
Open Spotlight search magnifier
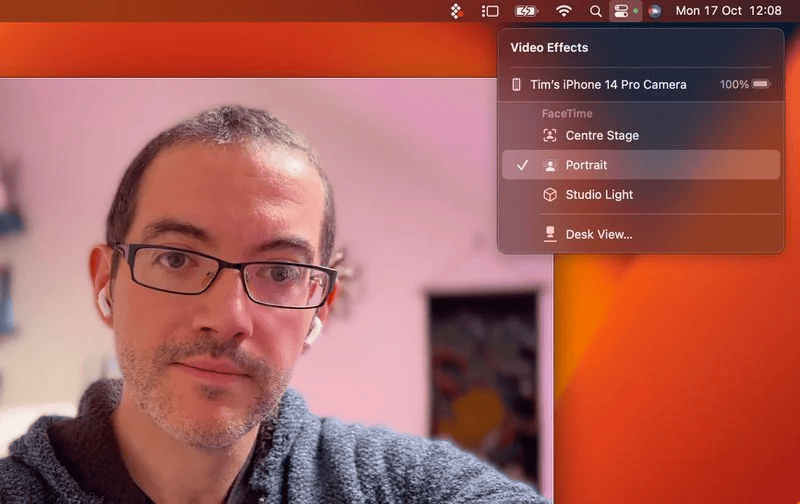pyautogui.click(x=595, y=11)
